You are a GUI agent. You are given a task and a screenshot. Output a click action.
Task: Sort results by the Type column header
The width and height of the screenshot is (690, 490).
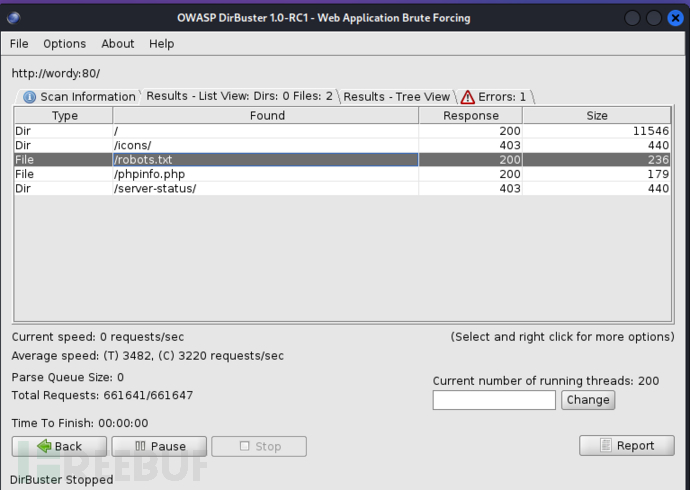[64, 116]
